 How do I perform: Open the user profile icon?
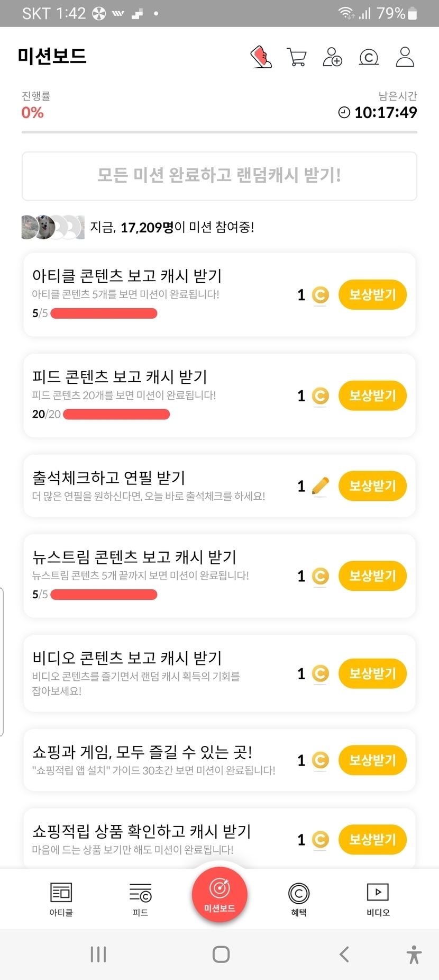point(405,57)
